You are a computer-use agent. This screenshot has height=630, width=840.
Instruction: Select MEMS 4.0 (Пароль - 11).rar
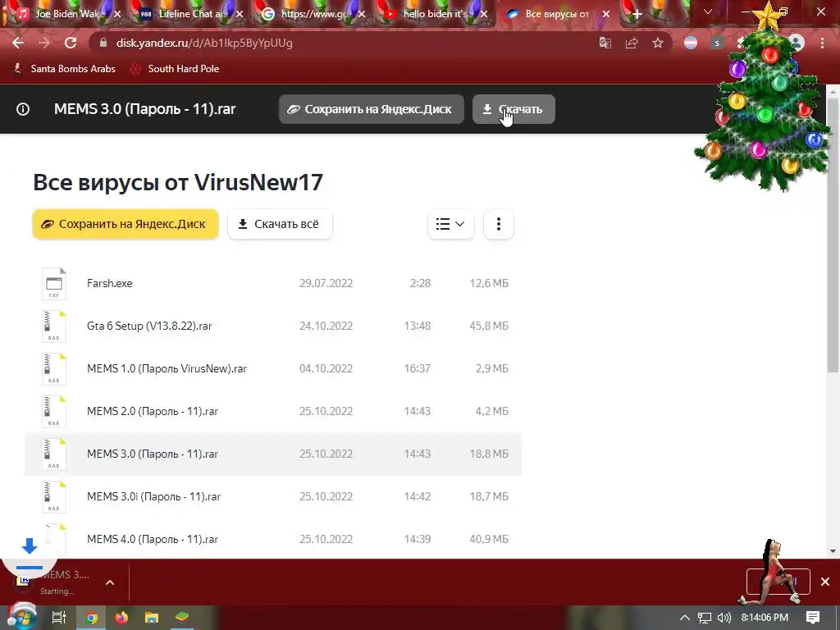point(153,540)
